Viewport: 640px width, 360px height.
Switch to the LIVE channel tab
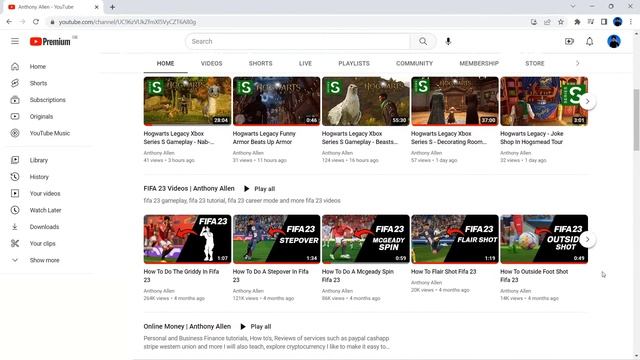(x=305, y=64)
